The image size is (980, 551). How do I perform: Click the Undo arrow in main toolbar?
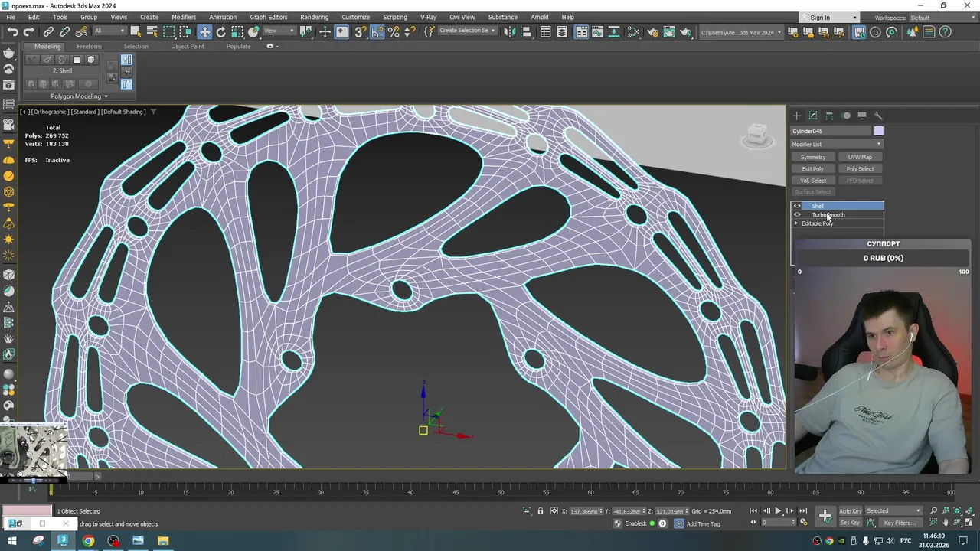coord(13,32)
